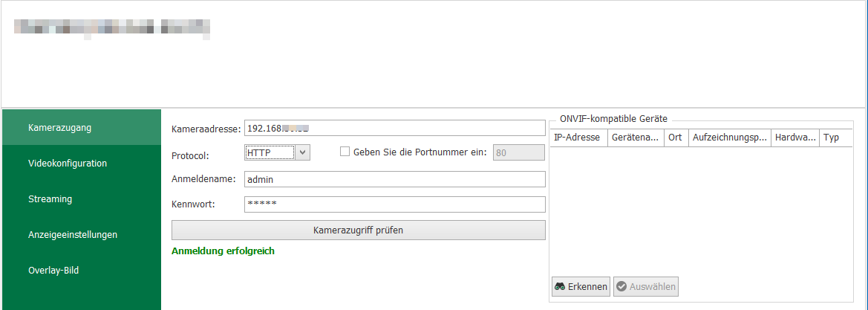
Task: Enable the port number checkbox
Action: pyautogui.click(x=345, y=152)
